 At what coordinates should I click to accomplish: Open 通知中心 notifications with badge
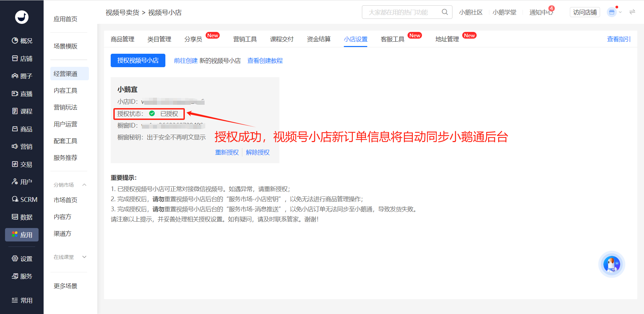(541, 12)
